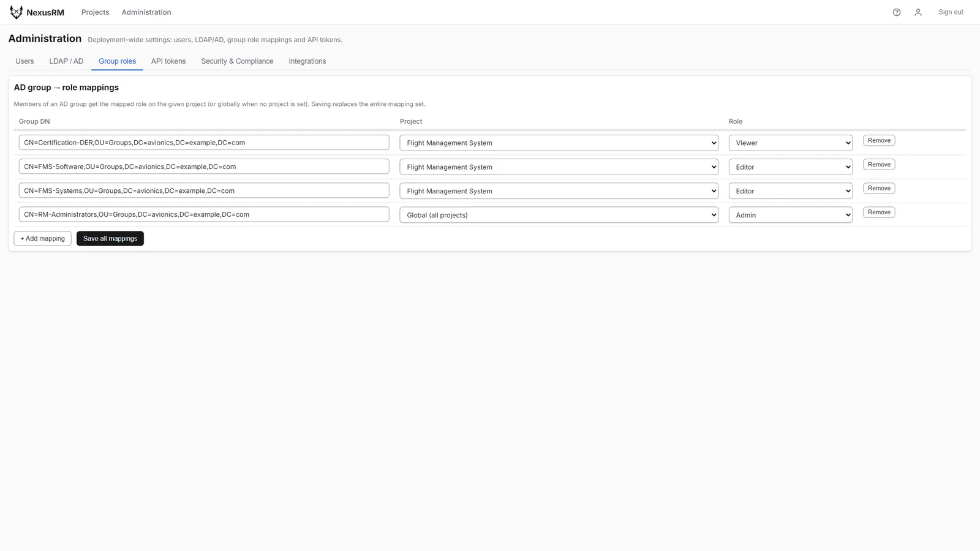Screen dimensions: 980x551
Task: Open the Projects menu item
Action: coord(95,12)
